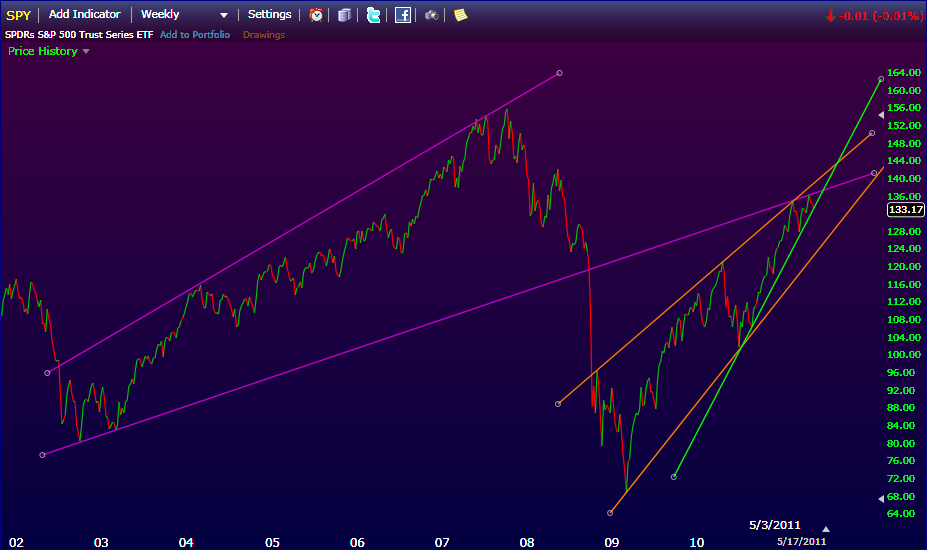Screen dimensions: 927x550
Task: Open the Add Indicator menu
Action: [x=85, y=15]
